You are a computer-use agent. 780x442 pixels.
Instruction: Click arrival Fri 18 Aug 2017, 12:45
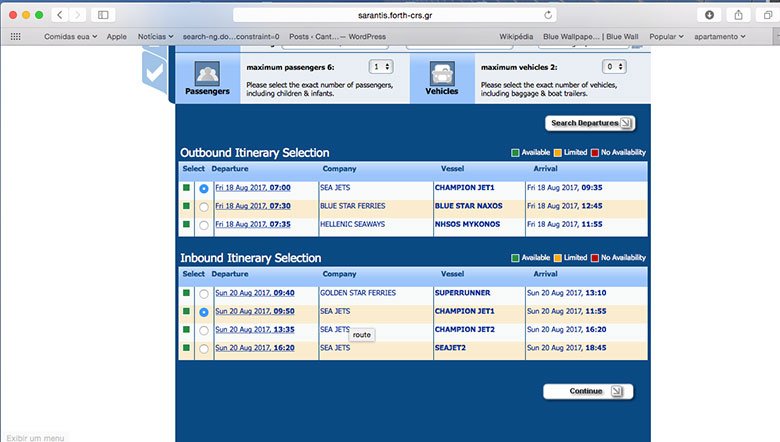tap(565, 206)
